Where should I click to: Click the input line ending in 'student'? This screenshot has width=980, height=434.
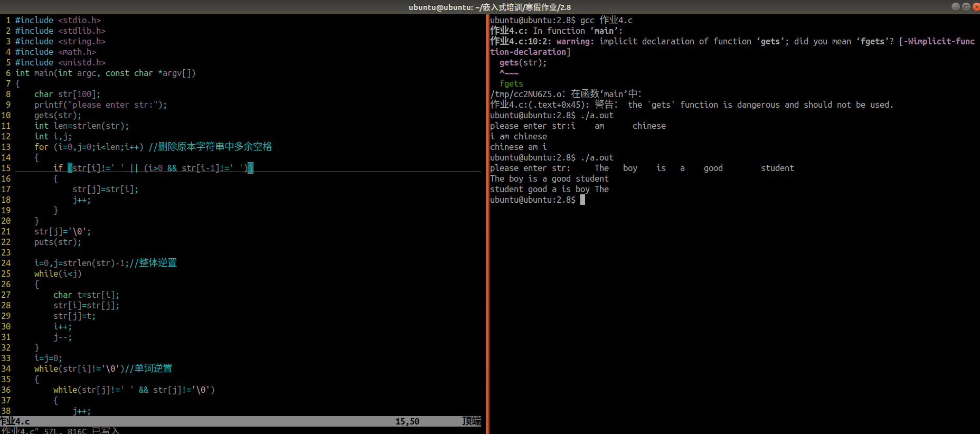click(642, 168)
